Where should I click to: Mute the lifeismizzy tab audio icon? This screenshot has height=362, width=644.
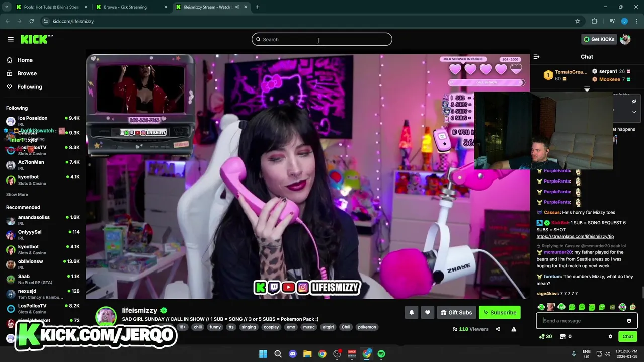coord(237,7)
